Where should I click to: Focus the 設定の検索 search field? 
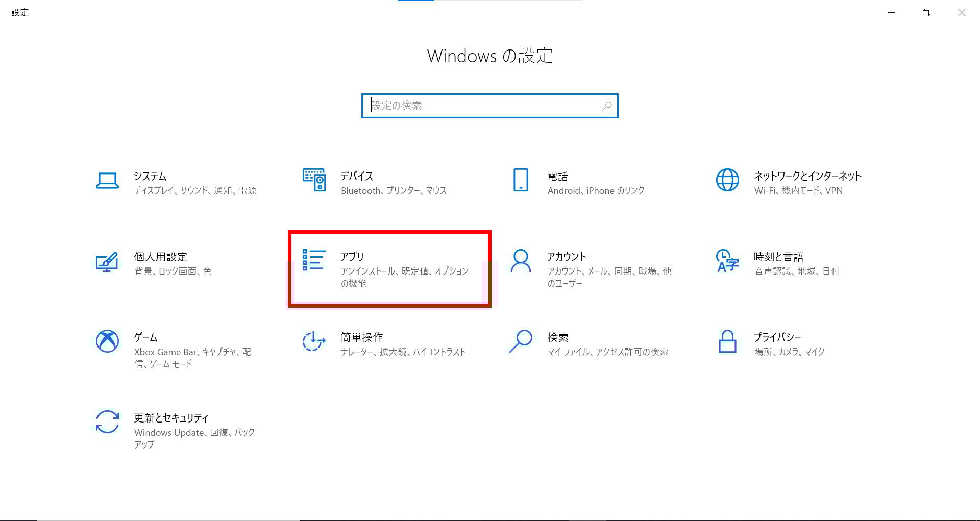tap(490, 106)
